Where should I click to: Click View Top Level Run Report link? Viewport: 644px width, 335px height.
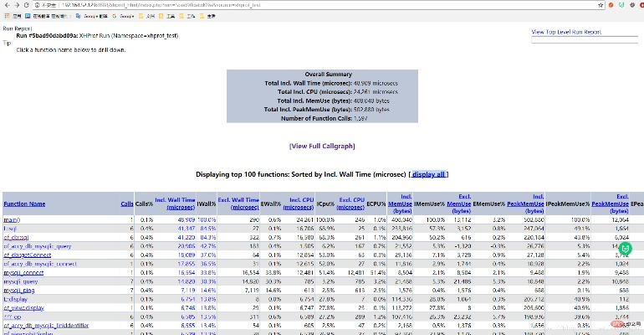tap(566, 32)
